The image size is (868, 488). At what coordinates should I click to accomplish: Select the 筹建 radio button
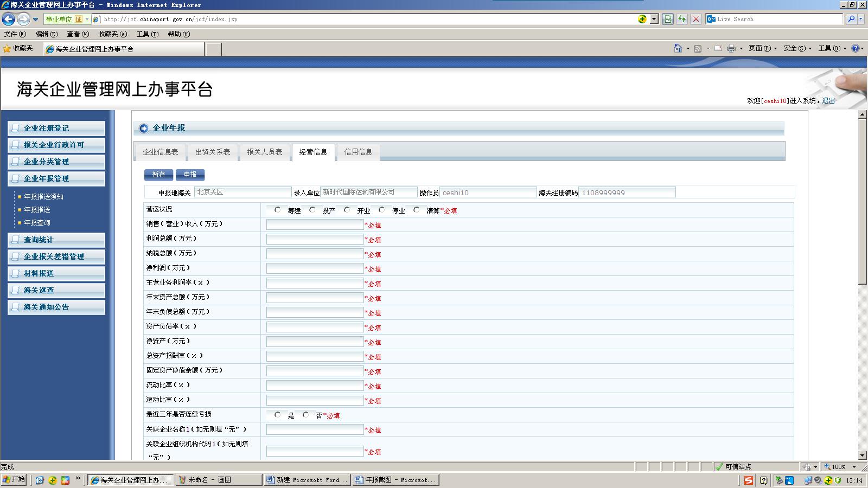tap(278, 210)
